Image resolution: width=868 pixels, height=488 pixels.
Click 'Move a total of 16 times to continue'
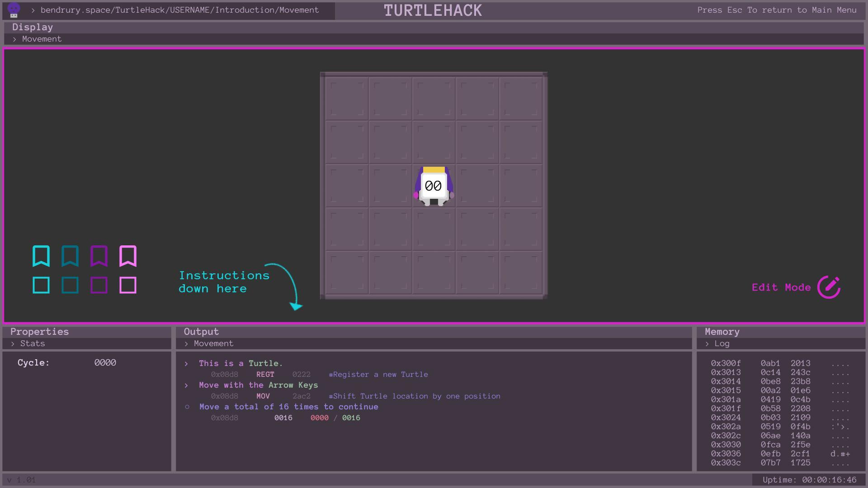[x=289, y=407]
